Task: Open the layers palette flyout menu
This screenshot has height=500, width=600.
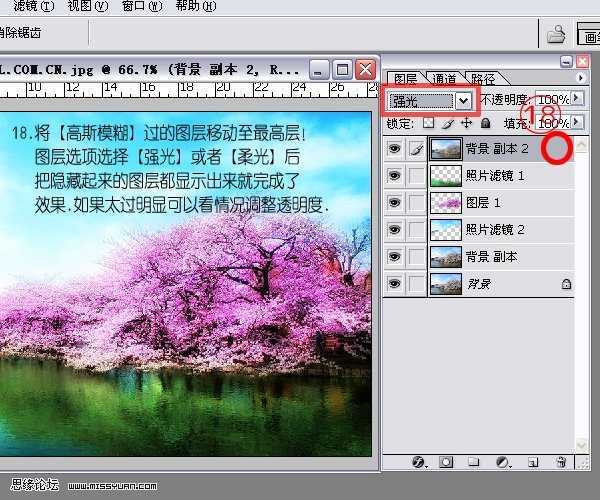Action: pyautogui.click(x=581, y=78)
